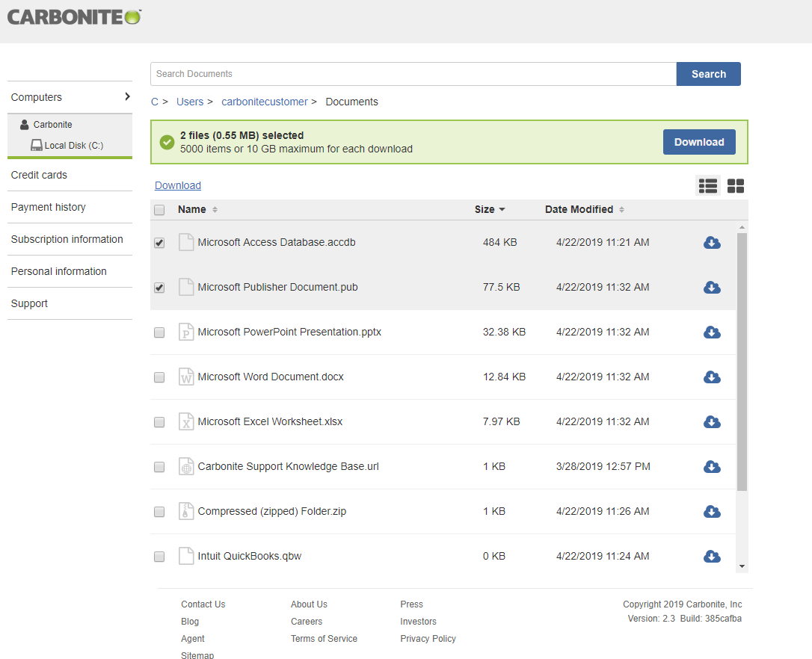Open Careers footer link
This screenshot has width=812, height=659.
(306, 621)
